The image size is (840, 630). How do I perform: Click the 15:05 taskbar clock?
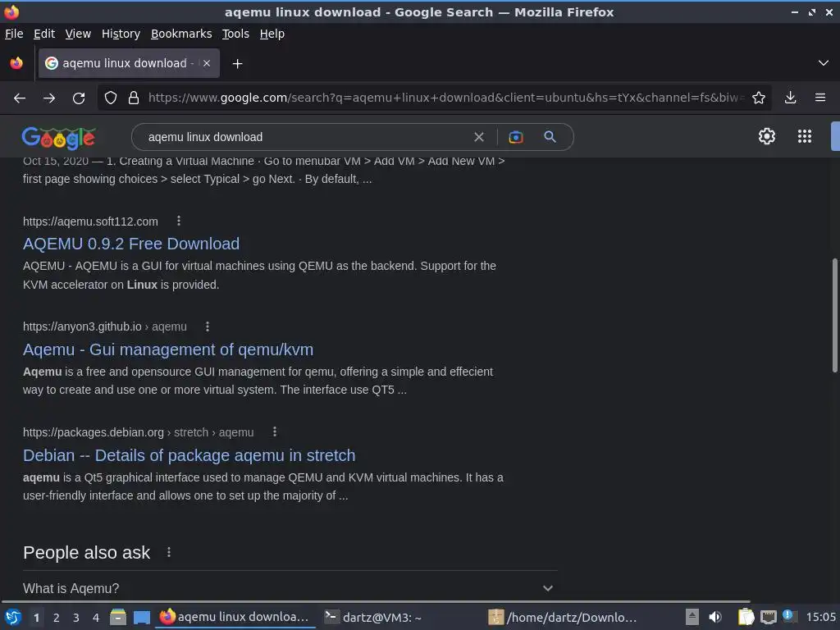click(820, 617)
